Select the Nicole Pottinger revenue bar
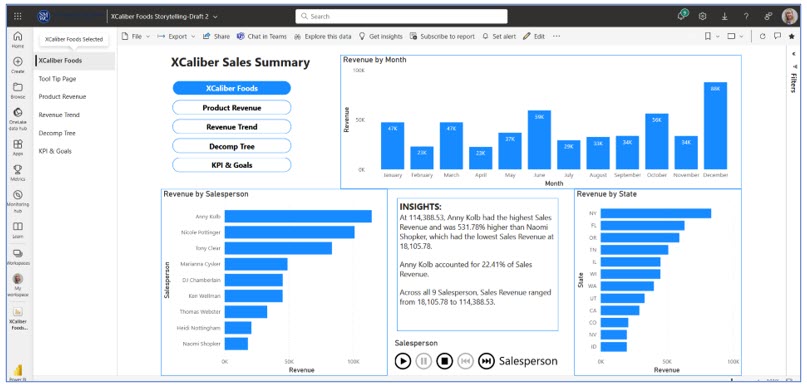This screenshot has width=807, height=388. click(290, 232)
